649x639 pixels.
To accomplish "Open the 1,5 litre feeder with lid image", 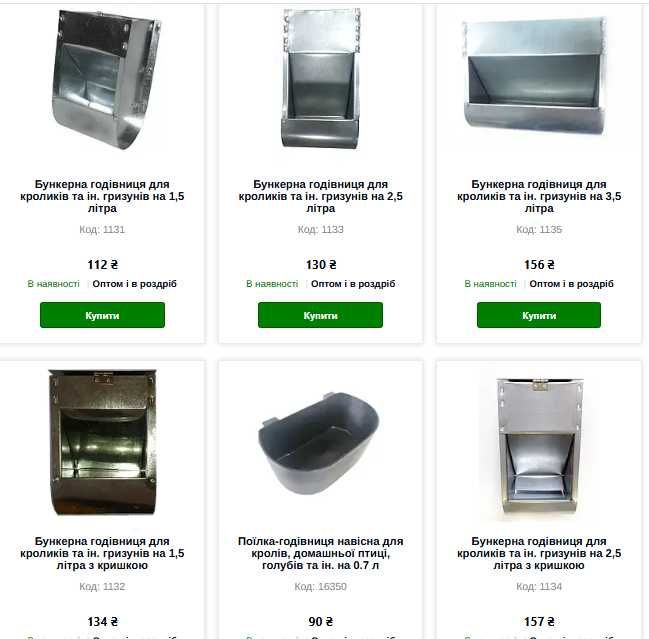I will pyautogui.click(x=102, y=442).
